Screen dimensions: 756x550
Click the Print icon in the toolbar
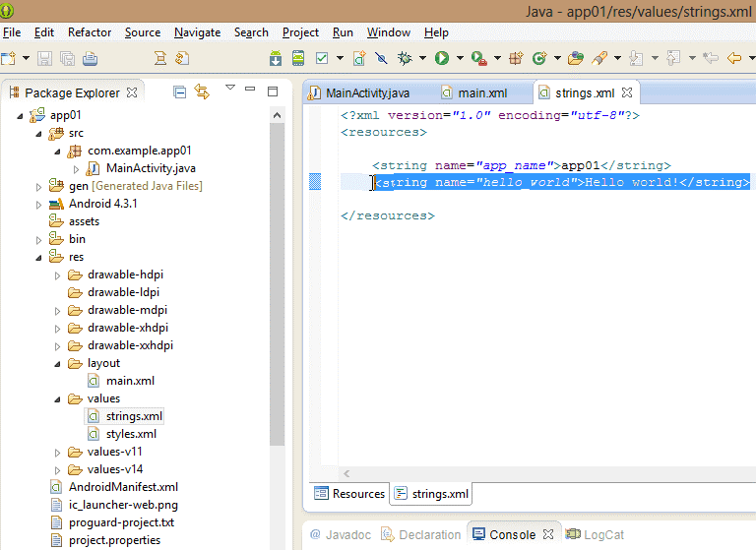click(x=90, y=59)
